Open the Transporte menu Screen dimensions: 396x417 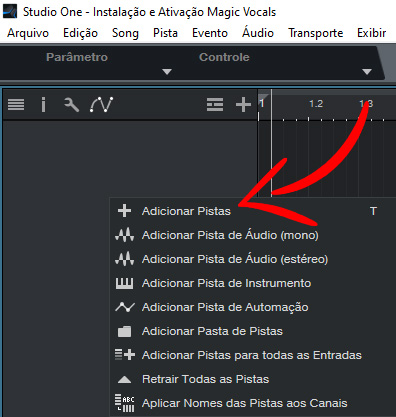[316, 33]
